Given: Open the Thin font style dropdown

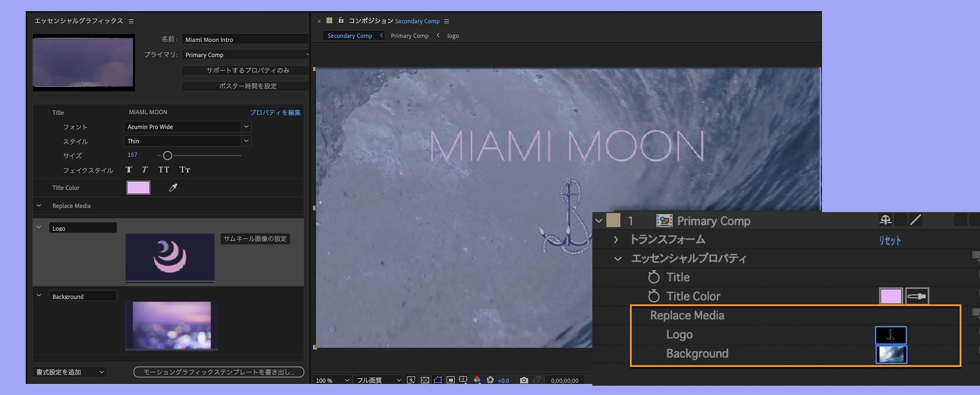Looking at the screenshot, I should pyautogui.click(x=246, y=141).
